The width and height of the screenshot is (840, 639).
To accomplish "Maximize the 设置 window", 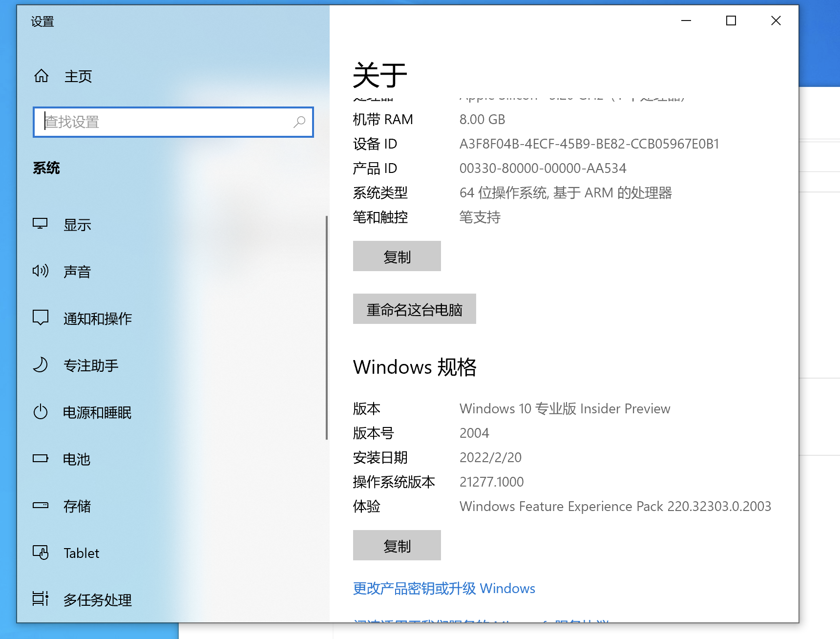I will [731, 21].
